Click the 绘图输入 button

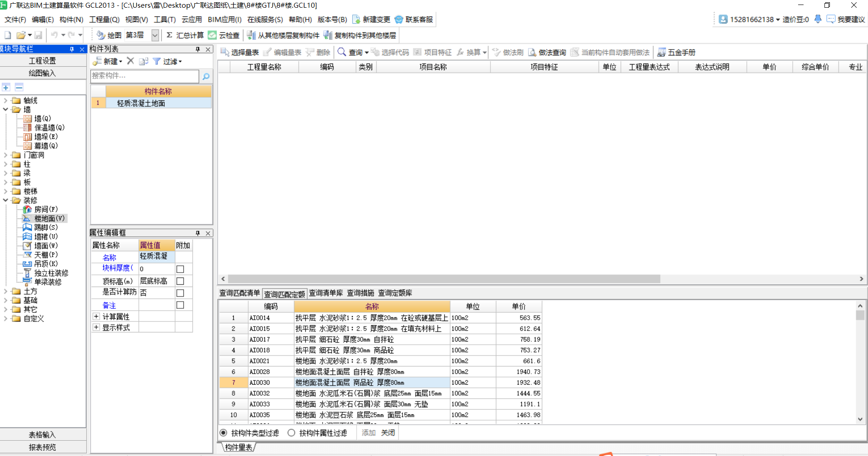click(43, 73)
